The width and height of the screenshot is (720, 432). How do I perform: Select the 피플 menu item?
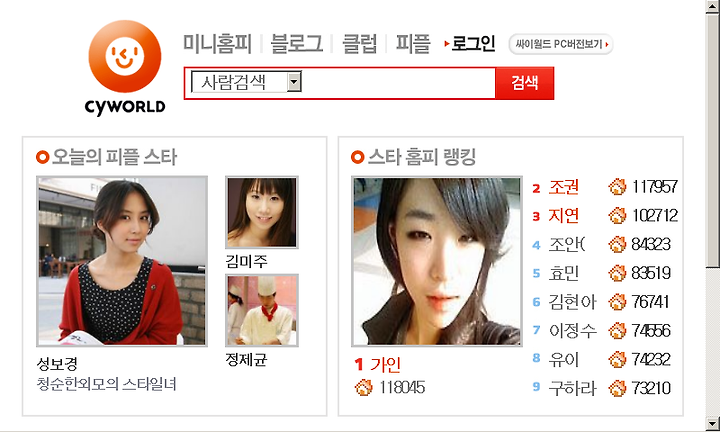tap(413, 44)
